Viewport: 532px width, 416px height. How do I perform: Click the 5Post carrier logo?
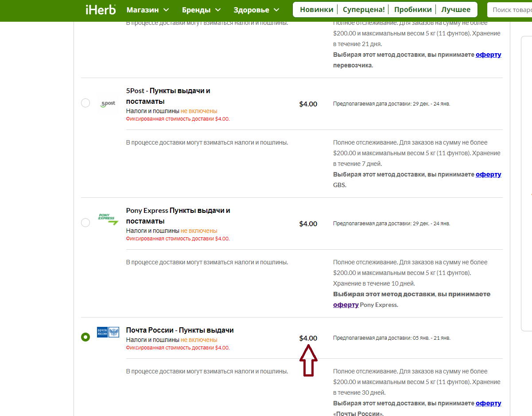(x=108, y=104)
